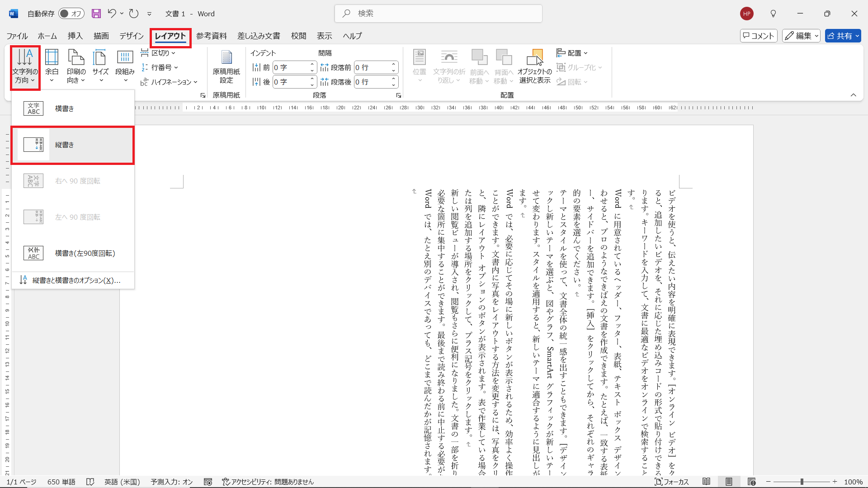
Task: Open the 文字列の方向 text direction menu
Action: [x=25, y=67]
